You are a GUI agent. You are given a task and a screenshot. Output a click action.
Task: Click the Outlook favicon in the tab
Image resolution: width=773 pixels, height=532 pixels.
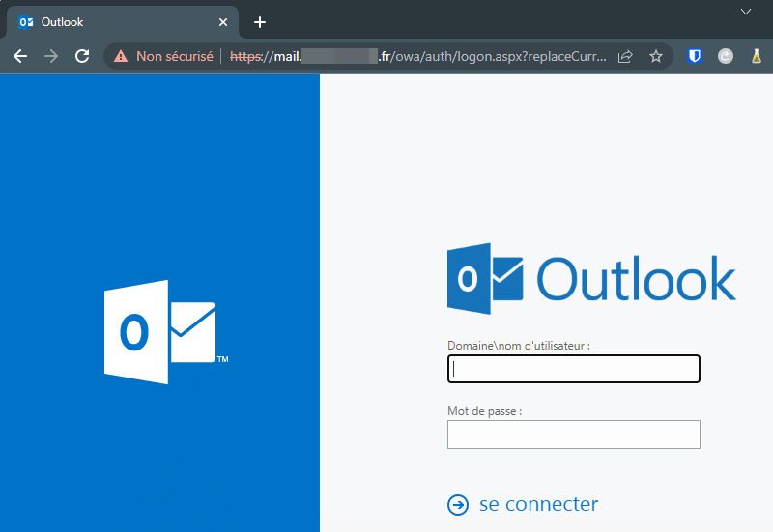pos(26,22)
